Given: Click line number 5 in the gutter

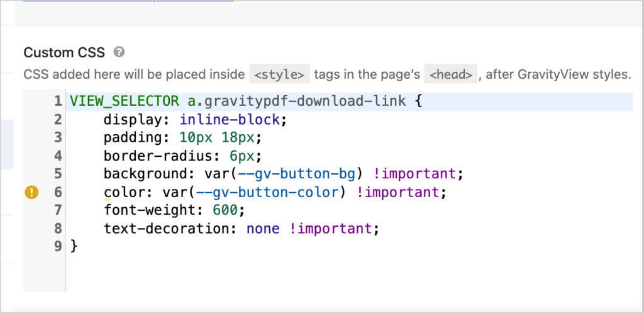Looking at the screenshot, I should click(x=58, y=174).
